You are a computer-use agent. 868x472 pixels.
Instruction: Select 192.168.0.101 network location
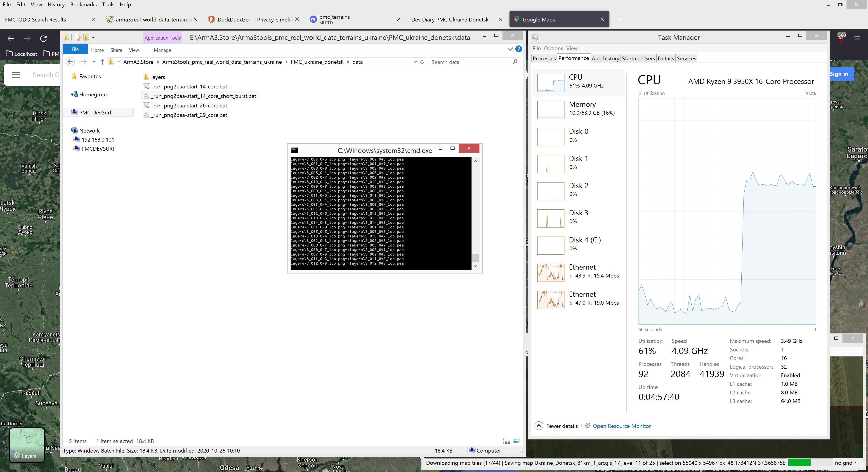pos(94,139)
